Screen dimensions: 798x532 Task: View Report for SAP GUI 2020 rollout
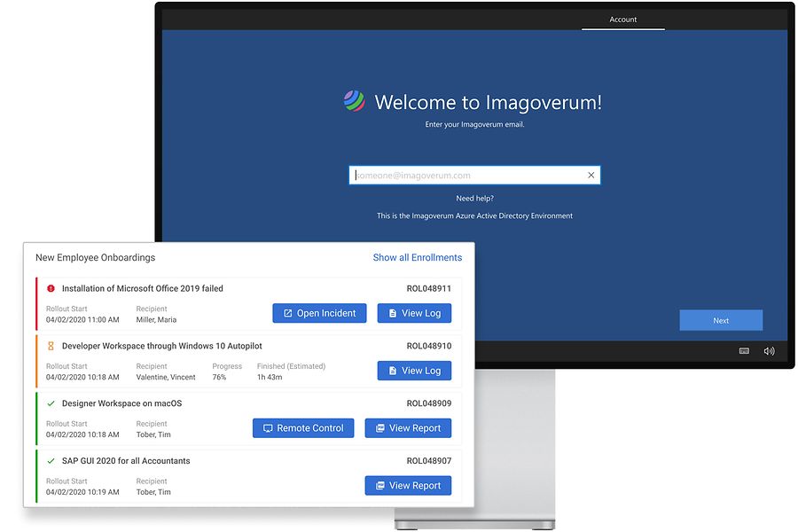[x=408, y=486]
